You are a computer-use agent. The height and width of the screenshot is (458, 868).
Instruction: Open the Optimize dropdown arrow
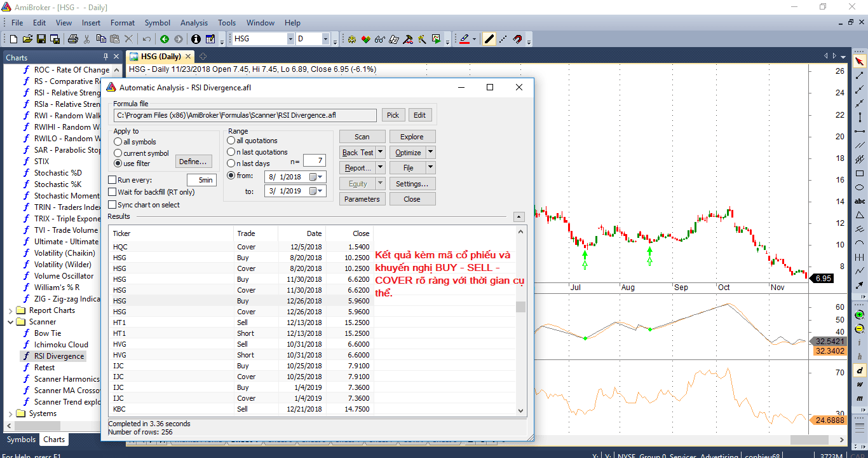[x=431, y=153]
